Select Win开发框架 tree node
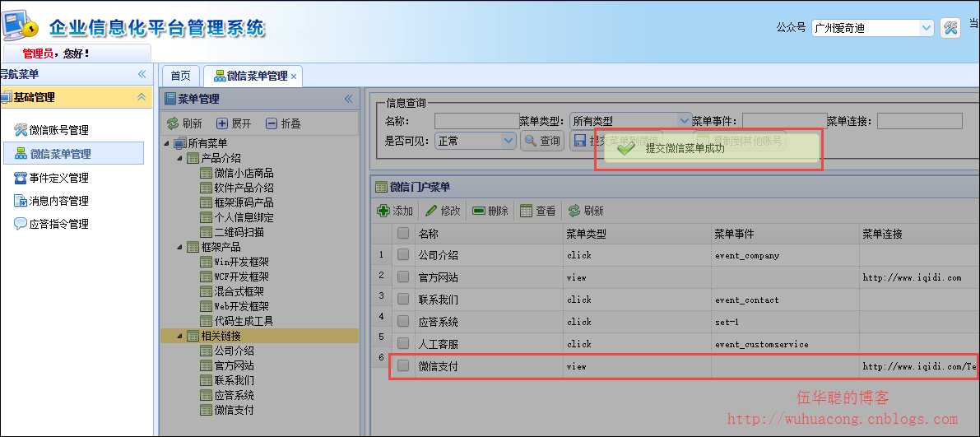 [x=235, y=262]
